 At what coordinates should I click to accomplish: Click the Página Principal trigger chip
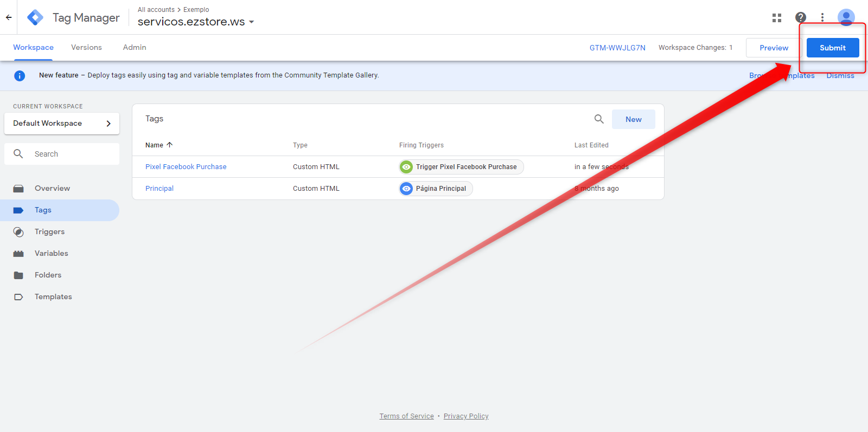point(436,189)
